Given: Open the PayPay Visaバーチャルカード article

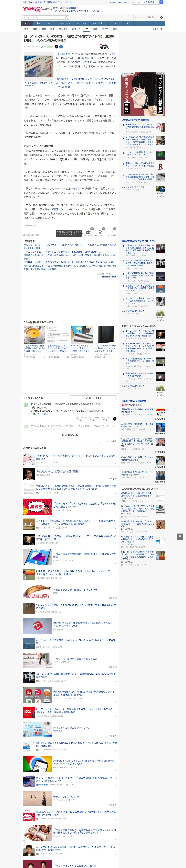Looking at the screenshot, I should (x=84, y=624).
